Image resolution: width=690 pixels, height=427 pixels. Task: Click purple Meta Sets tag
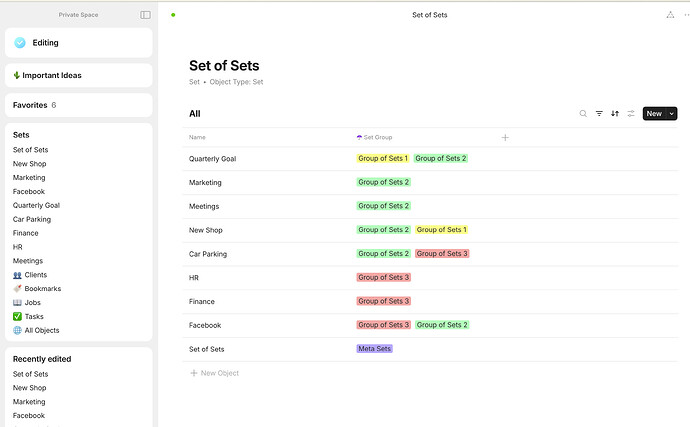coord(374,349)
